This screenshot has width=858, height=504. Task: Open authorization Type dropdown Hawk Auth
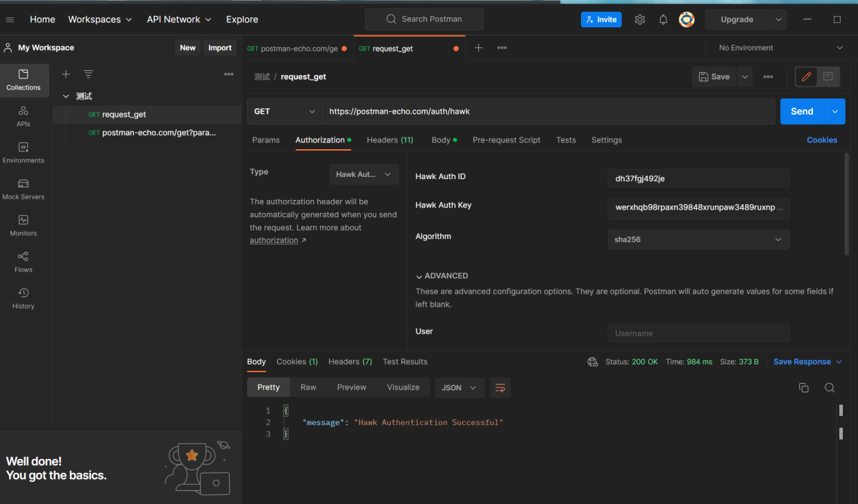pos(364,174)
